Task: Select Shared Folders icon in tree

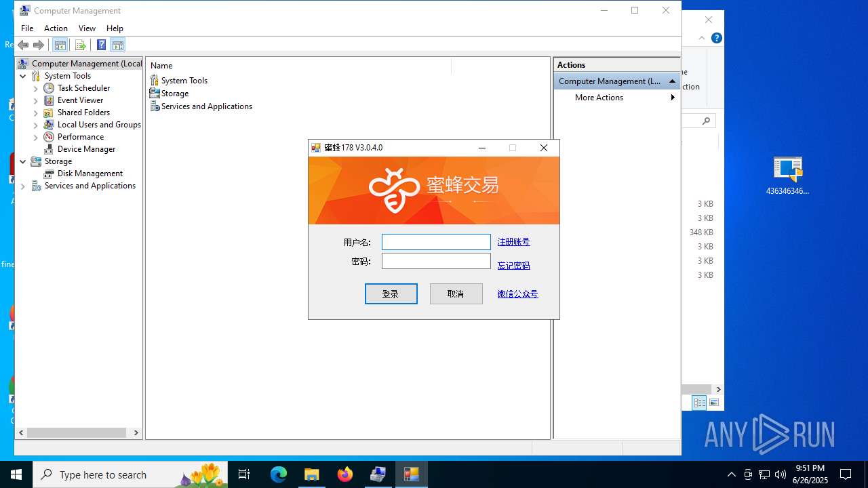Action: (49, 113)
